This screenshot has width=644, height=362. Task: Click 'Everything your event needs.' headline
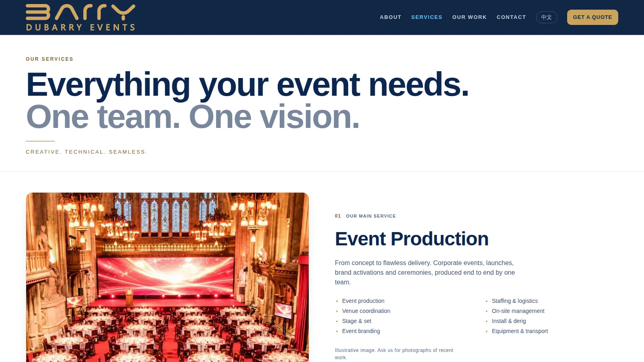click(x=248, y=84)
